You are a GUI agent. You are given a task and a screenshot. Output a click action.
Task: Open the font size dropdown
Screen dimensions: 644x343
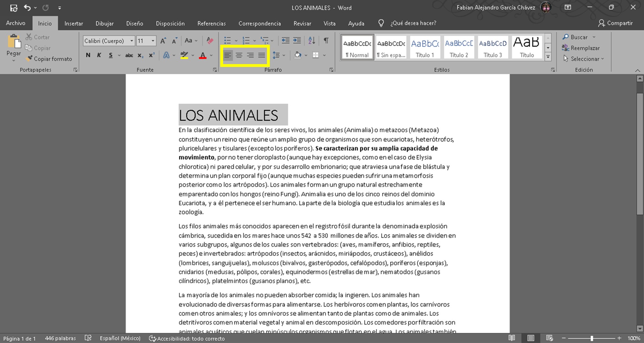153,41
